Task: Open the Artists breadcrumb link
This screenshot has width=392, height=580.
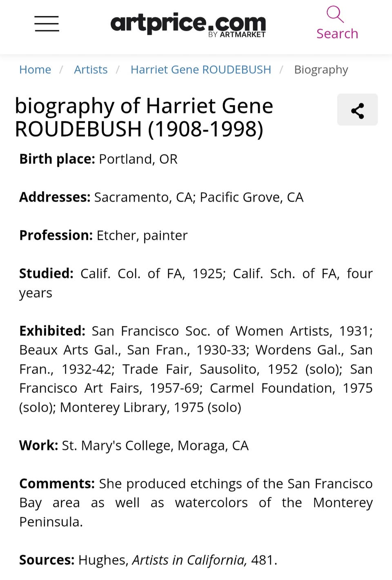Action: pos(91,69)
